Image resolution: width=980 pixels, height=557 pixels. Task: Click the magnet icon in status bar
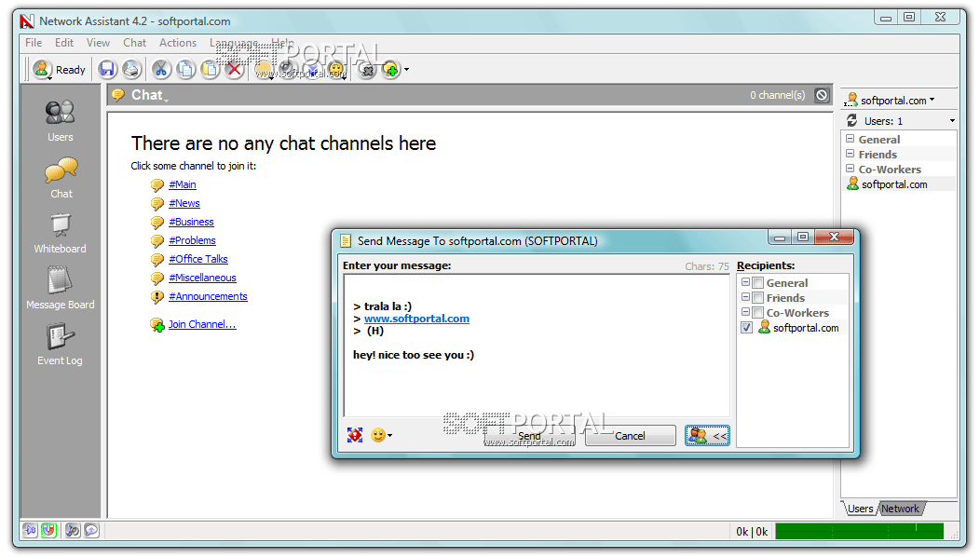[48, 531]
